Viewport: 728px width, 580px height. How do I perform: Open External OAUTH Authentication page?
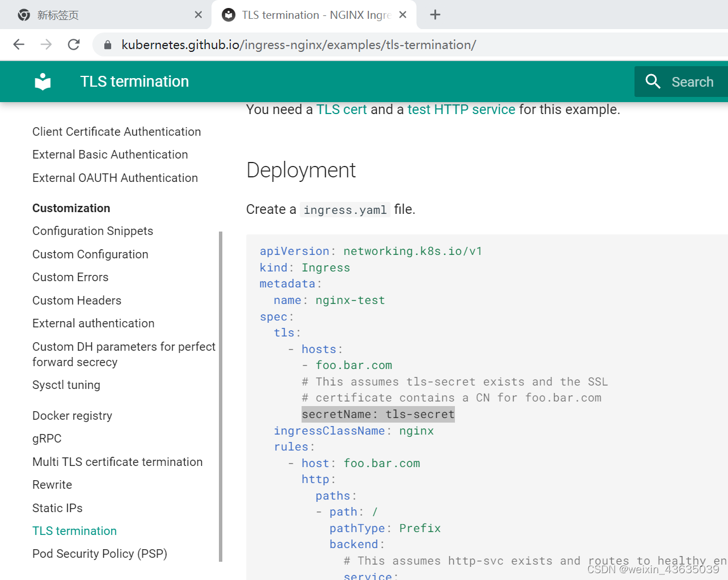[115, 178]
